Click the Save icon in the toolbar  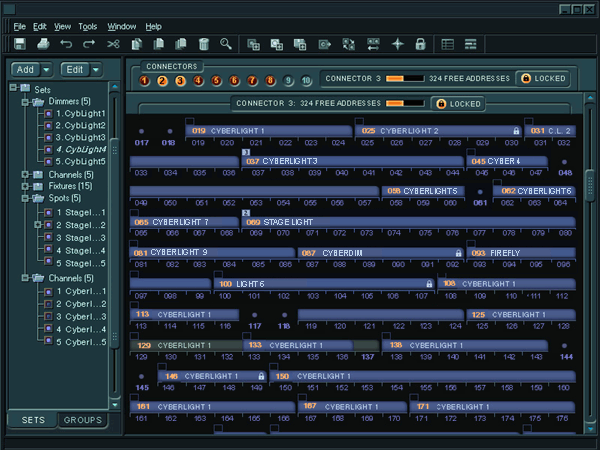click(20, 44)
